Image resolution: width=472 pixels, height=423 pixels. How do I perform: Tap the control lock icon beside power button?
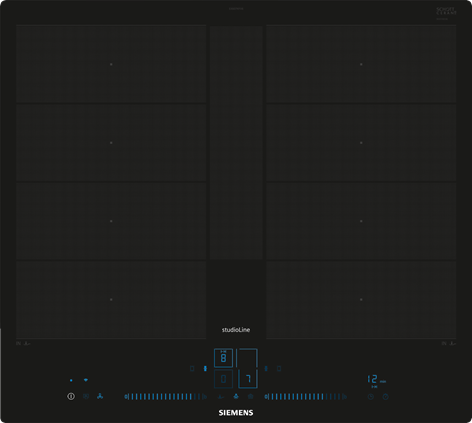(x=86, y=396)
